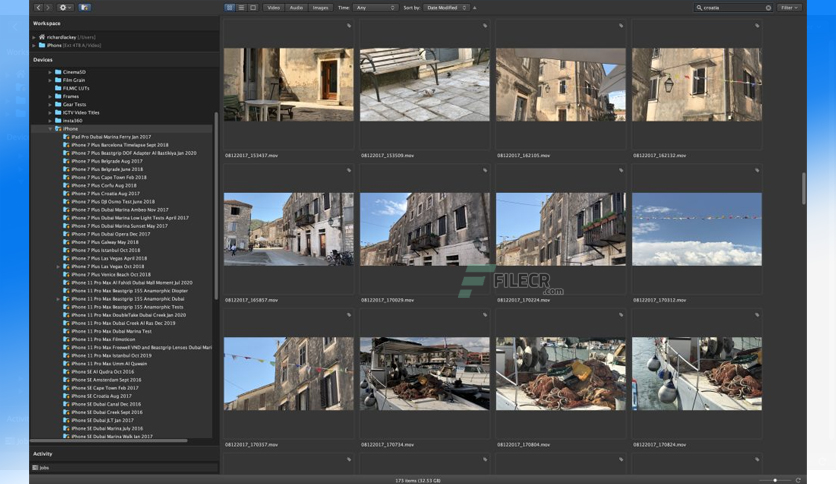836x484 pixels.
Task: Open the bench clip 08122017_153509.mov
Action: pyautogui.click(x=424, y=84)
